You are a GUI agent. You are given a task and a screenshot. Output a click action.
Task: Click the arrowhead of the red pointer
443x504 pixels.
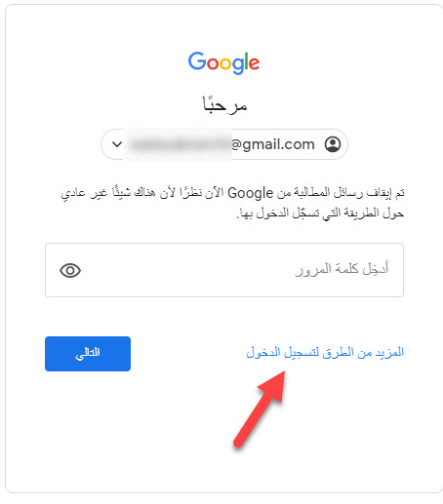(x=273, y=386)
